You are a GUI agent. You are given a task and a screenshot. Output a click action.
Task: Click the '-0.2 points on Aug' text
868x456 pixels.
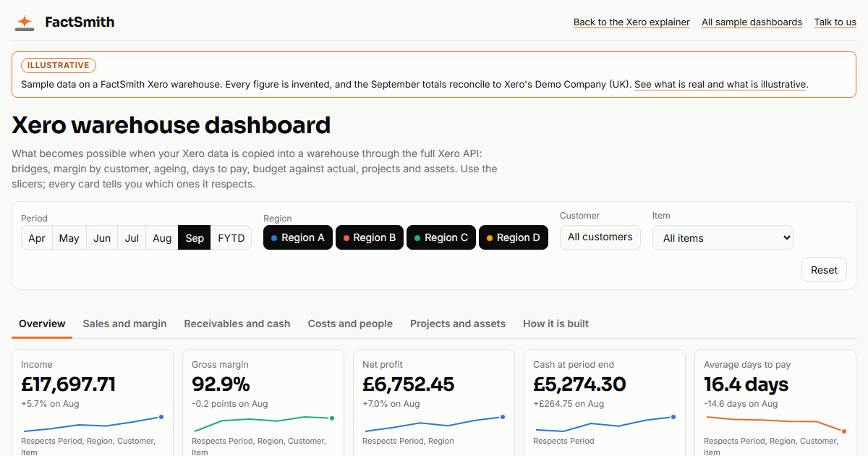230,404
